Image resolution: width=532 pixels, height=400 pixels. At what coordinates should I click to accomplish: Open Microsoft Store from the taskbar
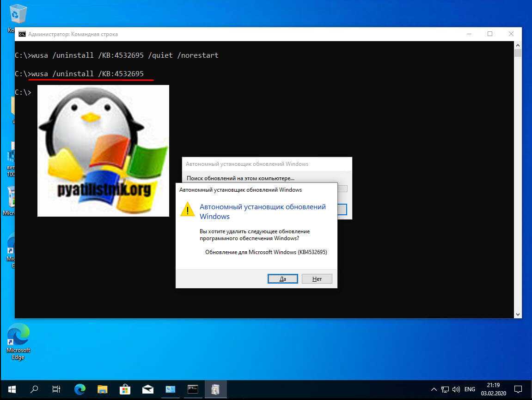125,389
